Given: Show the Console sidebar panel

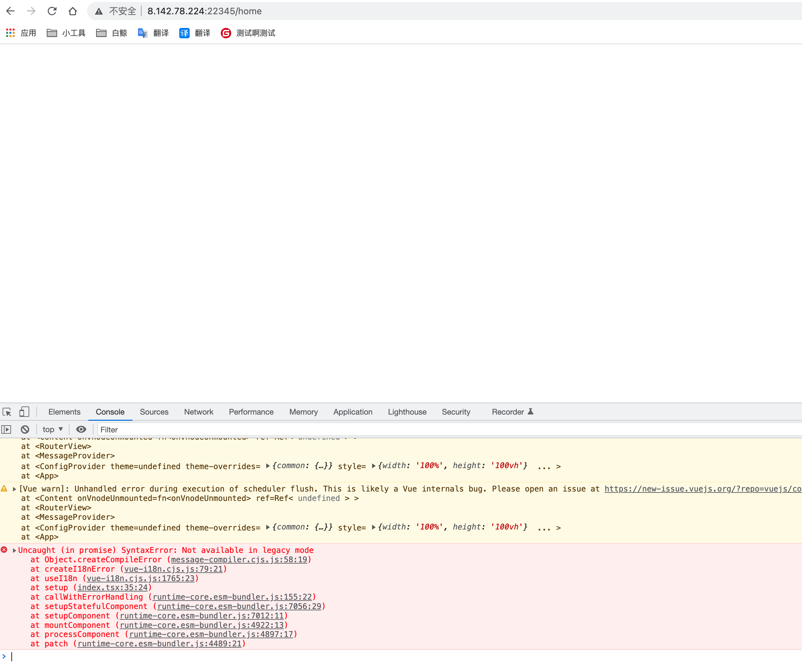Looking at the screenshot, I should tap(6, 429).
